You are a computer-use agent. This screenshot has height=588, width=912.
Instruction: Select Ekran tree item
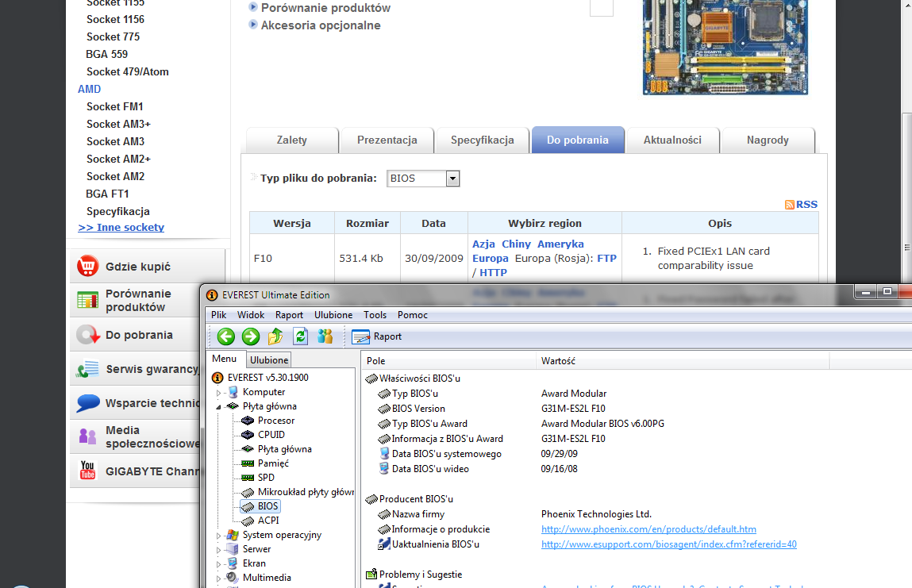(247, 563)
